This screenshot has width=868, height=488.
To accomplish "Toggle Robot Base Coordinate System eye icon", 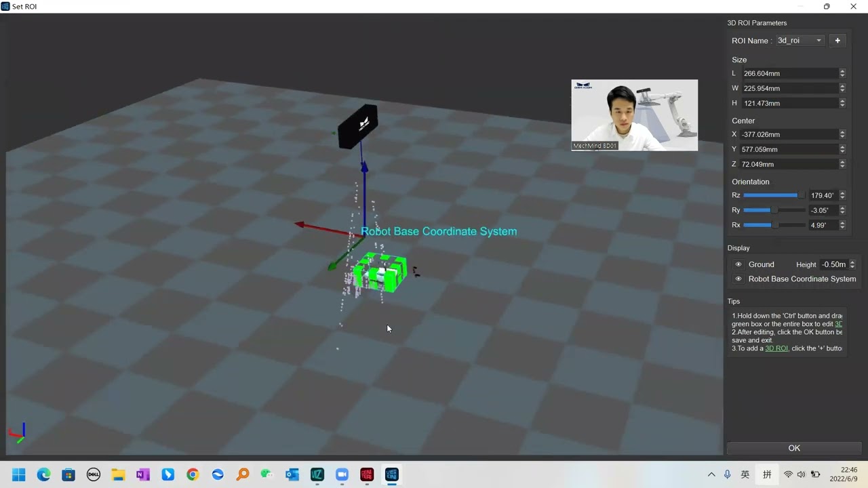I will click(738, 279).
